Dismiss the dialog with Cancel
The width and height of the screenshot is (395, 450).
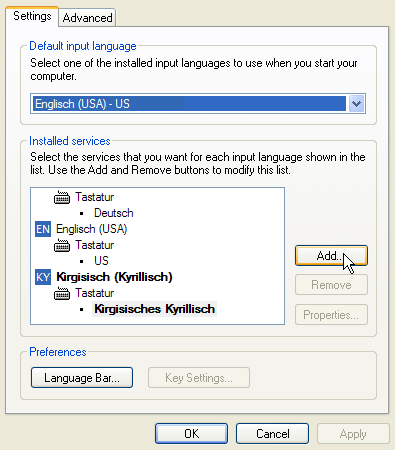(x=272, y=434)
